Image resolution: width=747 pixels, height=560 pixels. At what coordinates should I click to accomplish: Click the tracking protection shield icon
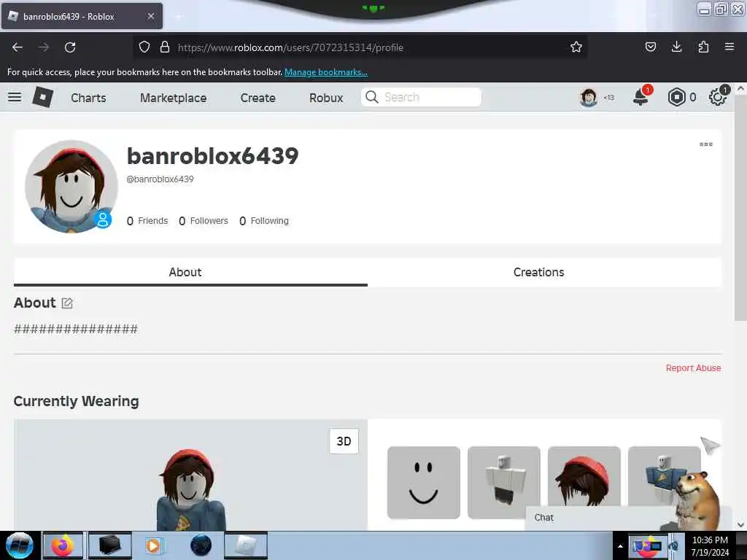pyautogui.click(x=144, y=47)
